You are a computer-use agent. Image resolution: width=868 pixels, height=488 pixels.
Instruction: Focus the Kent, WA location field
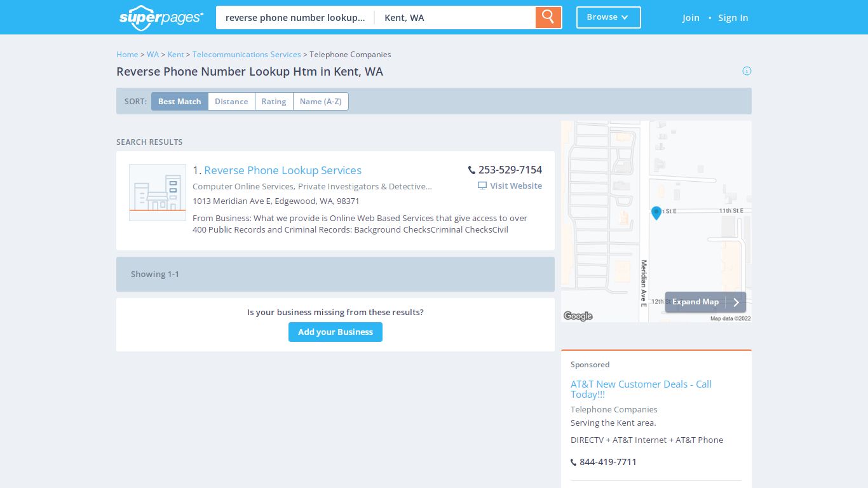pos(455,18)
